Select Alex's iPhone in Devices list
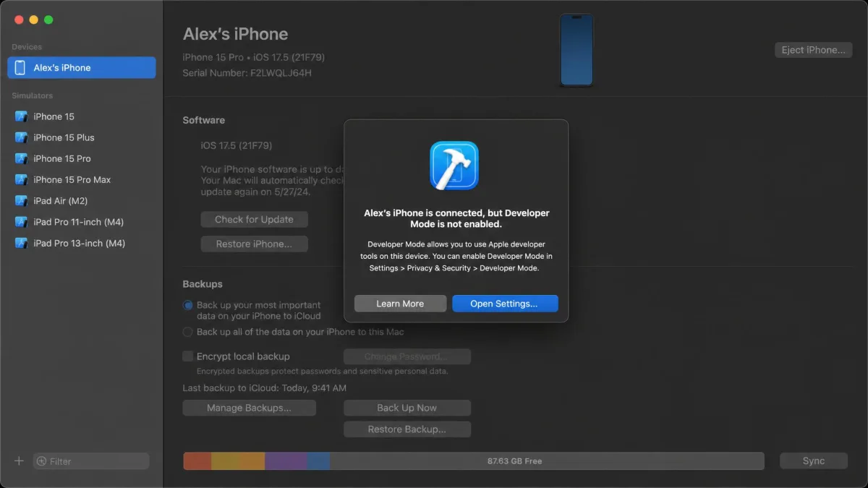The width and height of the screenshot is (868, 488). tap(82, 67)
